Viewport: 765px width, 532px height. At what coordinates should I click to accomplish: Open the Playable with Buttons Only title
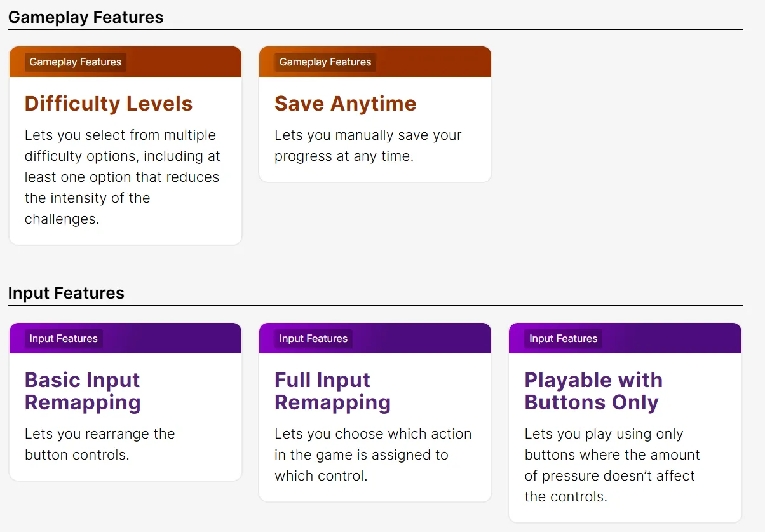(x=593, y=391)
